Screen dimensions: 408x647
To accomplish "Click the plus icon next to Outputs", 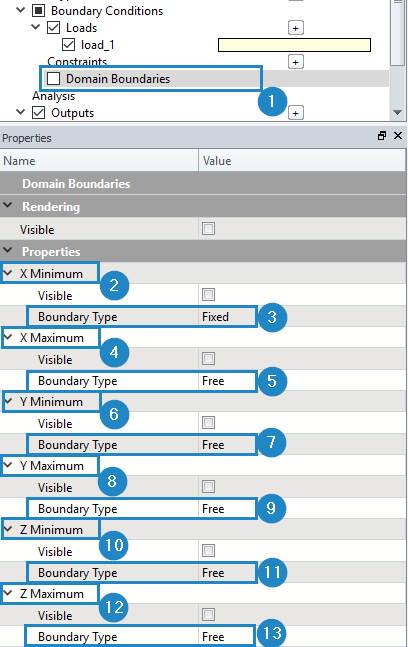I will [295, 113].
